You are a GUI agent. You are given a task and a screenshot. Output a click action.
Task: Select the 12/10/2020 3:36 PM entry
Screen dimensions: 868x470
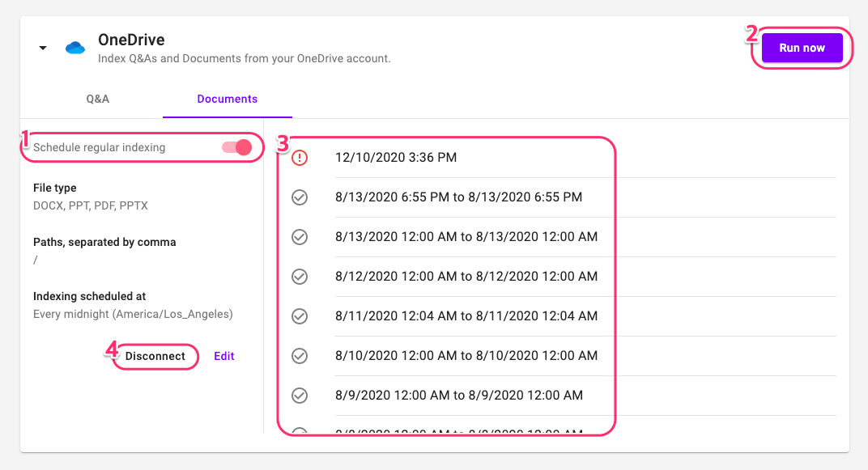tap(396, 158)
